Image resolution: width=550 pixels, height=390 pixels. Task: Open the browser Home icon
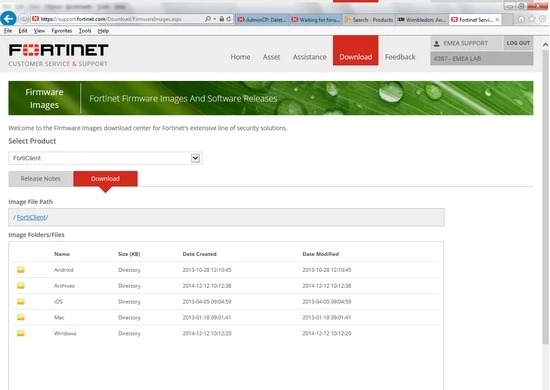[x=521, y=19]
